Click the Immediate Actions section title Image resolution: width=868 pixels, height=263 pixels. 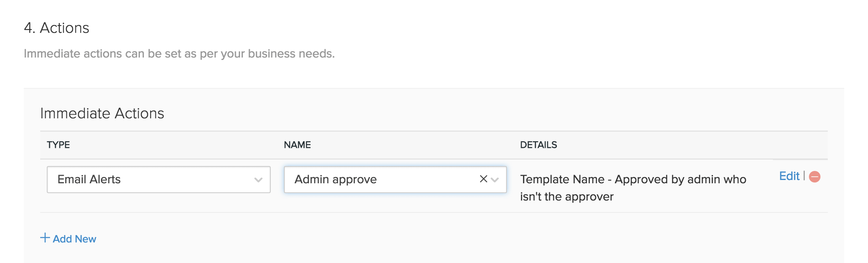coord(102,112)
